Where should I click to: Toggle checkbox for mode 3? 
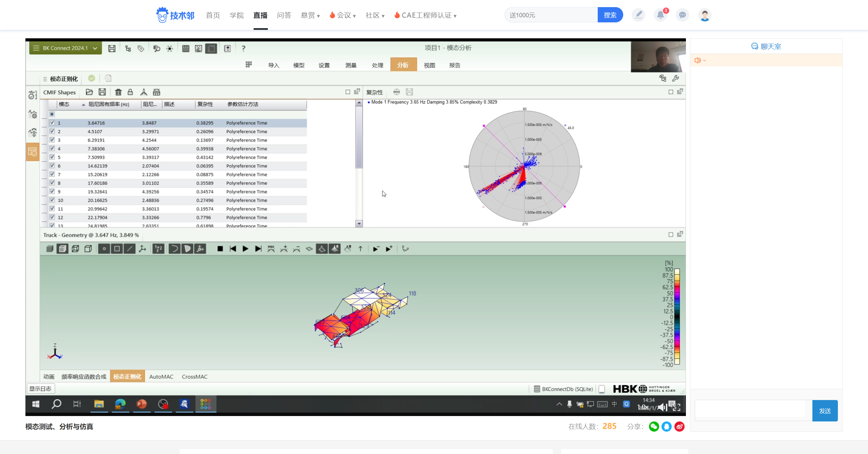(52, 140)
